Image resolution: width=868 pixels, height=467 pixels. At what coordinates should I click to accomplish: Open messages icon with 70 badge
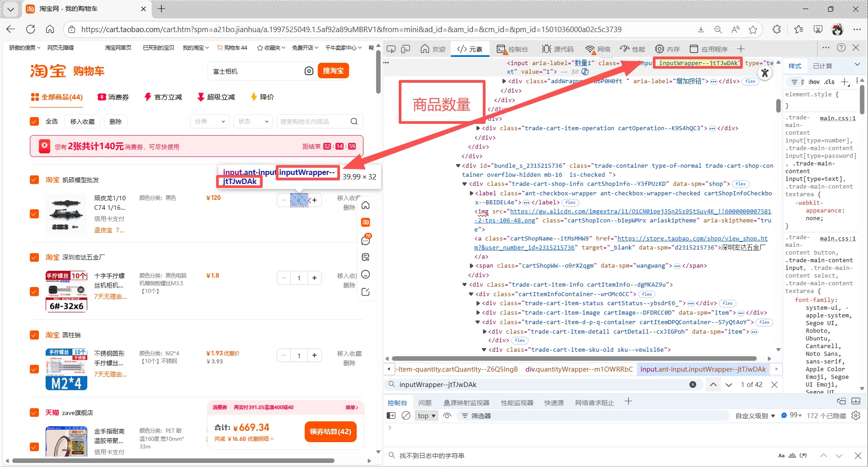[366, 240]
